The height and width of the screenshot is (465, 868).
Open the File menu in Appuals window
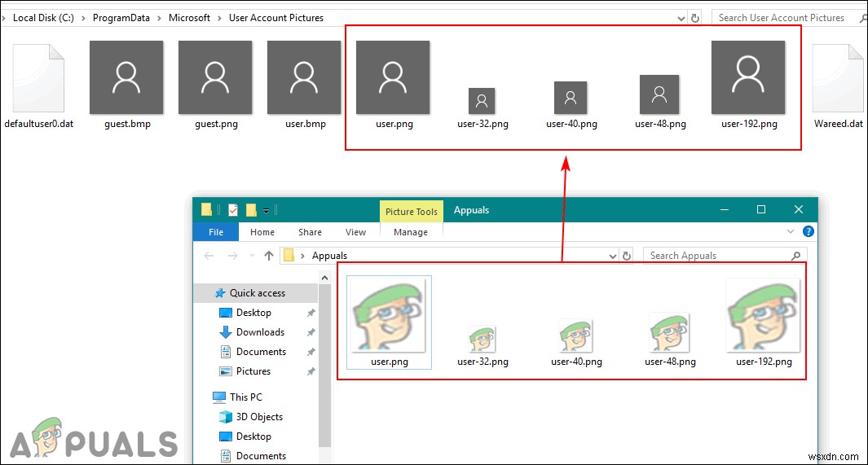pyautogui.click(x=216, y=232)
